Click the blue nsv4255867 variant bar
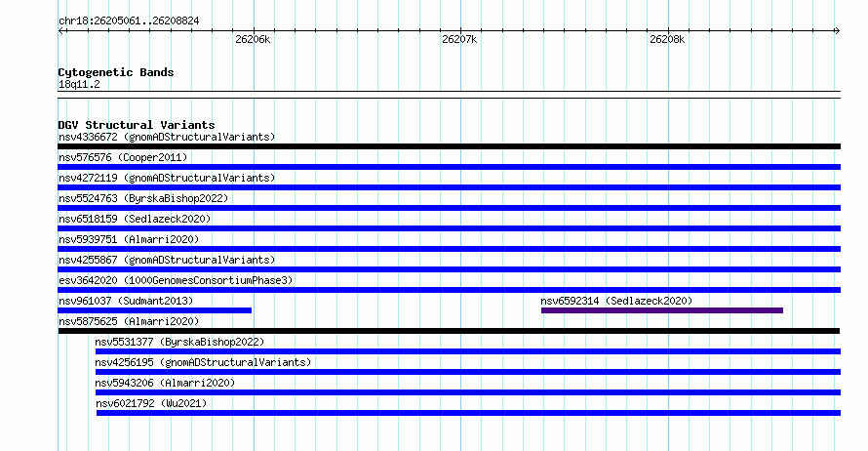This screenshot has width=868, height=451. (x=449, y=269)
